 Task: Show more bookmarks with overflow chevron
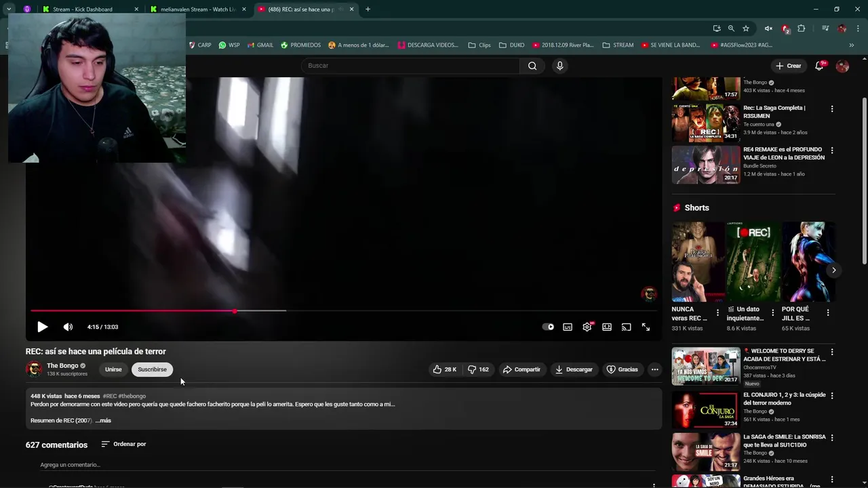click(x=852, y=45)
